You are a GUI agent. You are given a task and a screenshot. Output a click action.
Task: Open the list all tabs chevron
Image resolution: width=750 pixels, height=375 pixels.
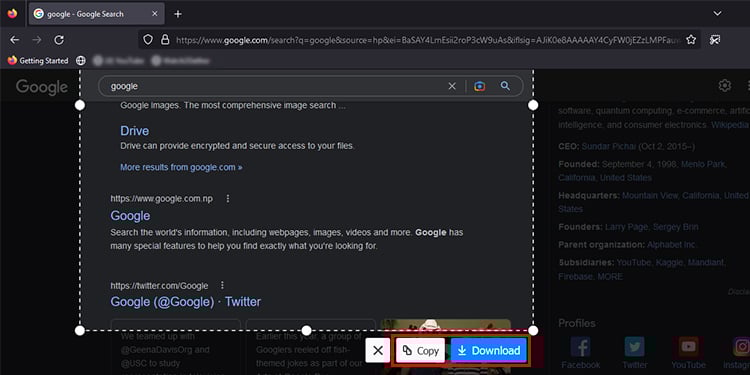(717, 13)
